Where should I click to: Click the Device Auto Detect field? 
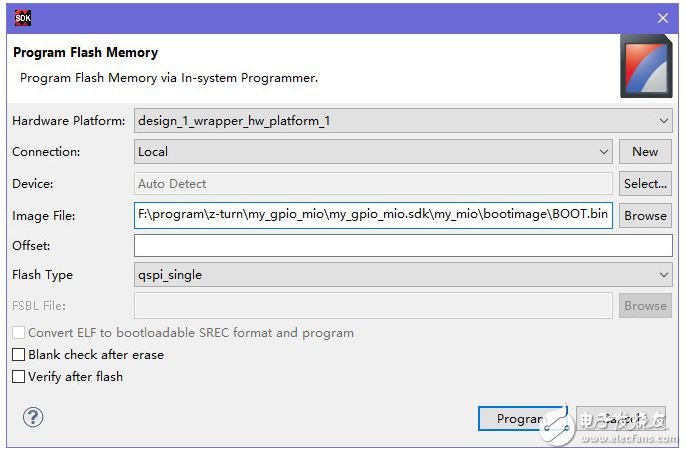[x=372, y=184]
